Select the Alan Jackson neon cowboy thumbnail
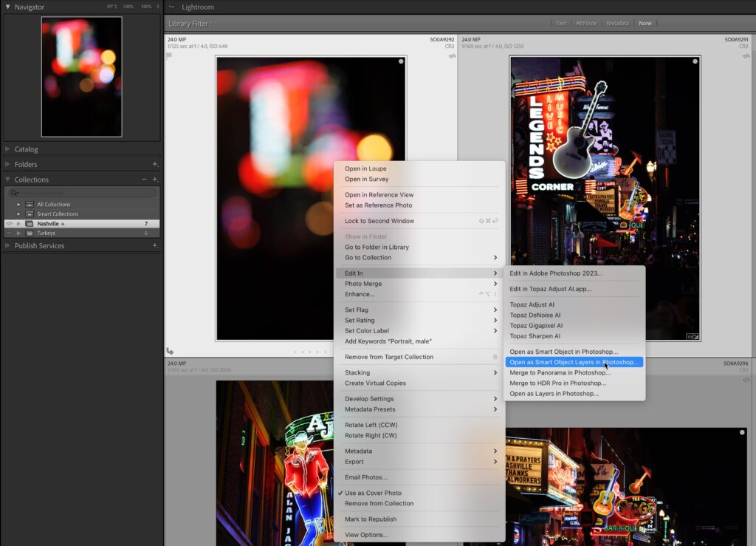The height and width of the screenshot is (546, 756). (x=275, y=463)
